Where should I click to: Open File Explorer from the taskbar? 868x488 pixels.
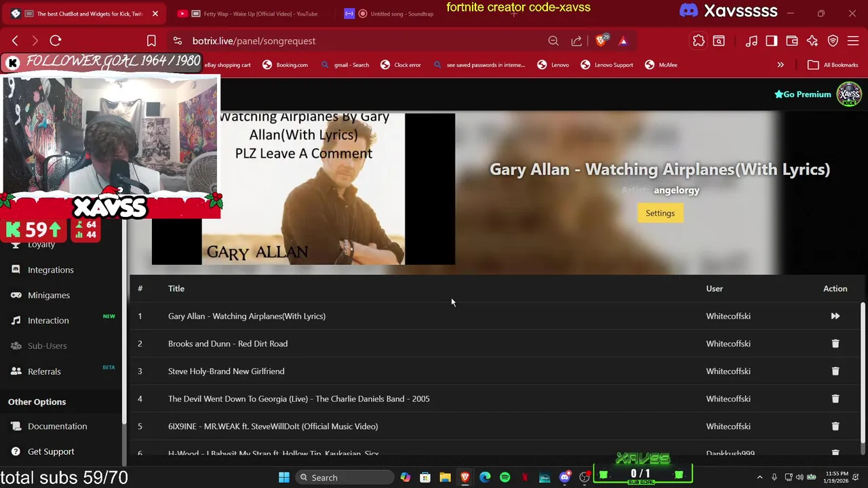445,477
